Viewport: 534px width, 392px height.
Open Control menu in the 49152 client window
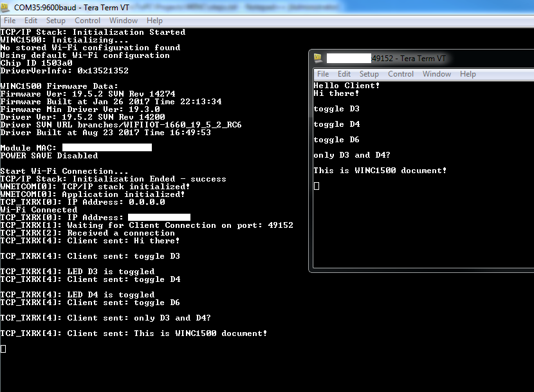401,74
